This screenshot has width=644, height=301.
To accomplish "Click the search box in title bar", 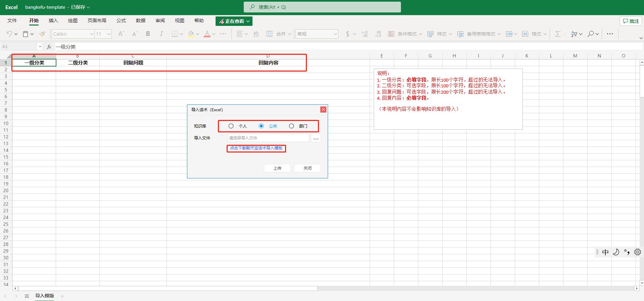I will [x=322, y=7].
